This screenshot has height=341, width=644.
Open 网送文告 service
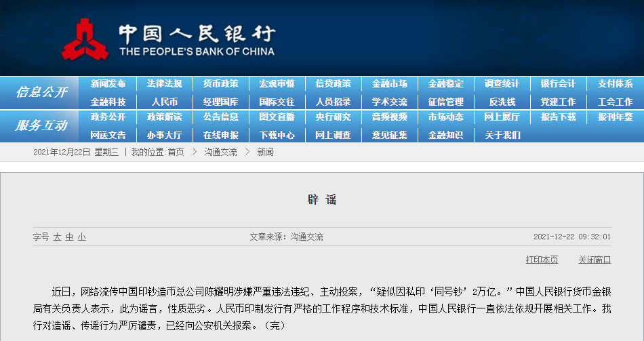pyautogui.click(x=108, y=135)
